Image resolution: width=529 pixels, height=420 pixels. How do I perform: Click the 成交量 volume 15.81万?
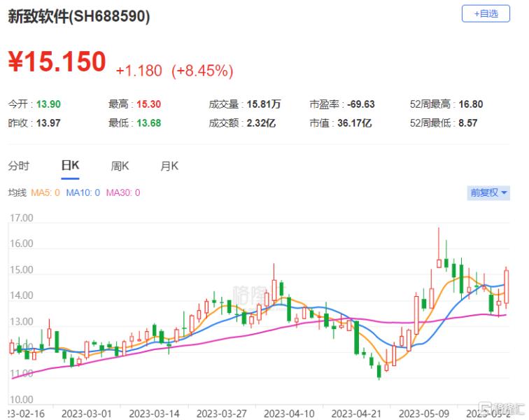coord(264,104)
